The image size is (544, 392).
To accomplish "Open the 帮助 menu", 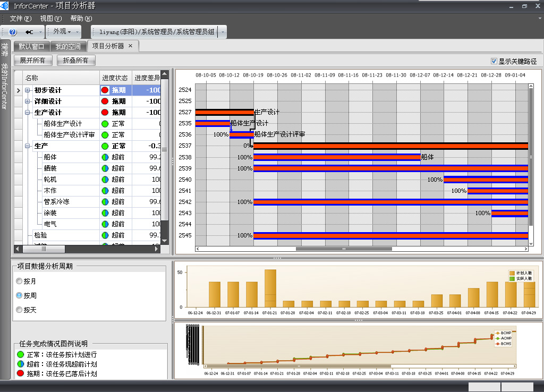I will 81,19.
